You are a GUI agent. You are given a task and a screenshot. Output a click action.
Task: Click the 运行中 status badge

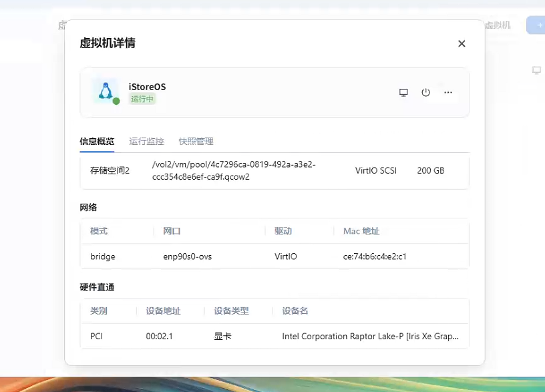tap(142, 99)
